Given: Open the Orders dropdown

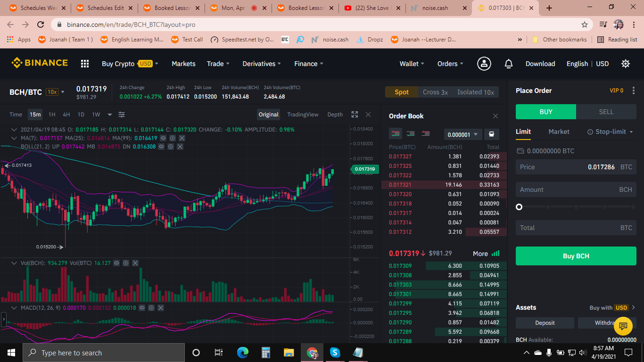Looking at the screenshot, I should (450, 64).
